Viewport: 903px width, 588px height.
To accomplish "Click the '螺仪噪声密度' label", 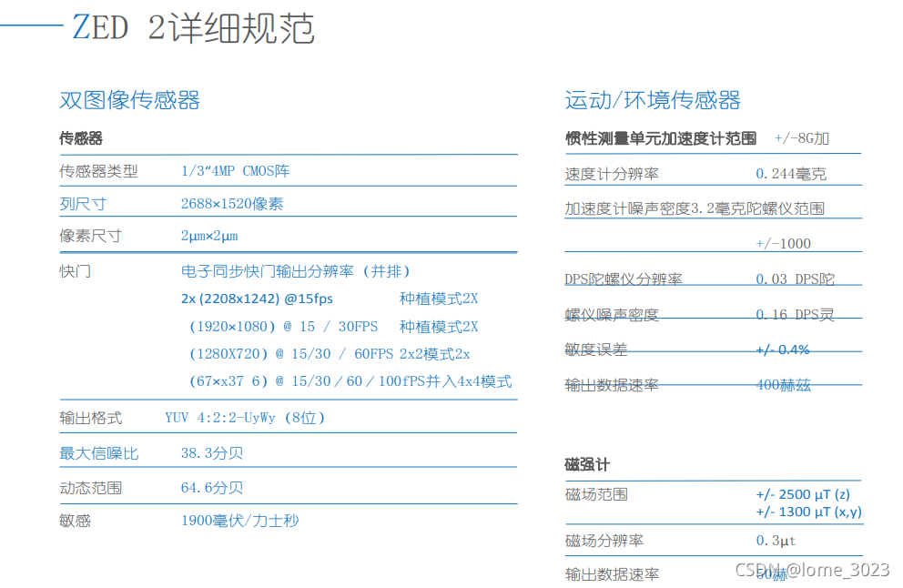I will tap(612, 314).
